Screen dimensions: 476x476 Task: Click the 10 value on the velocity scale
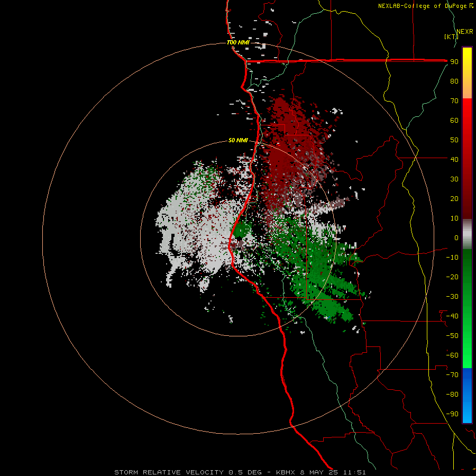click(454, 218)
